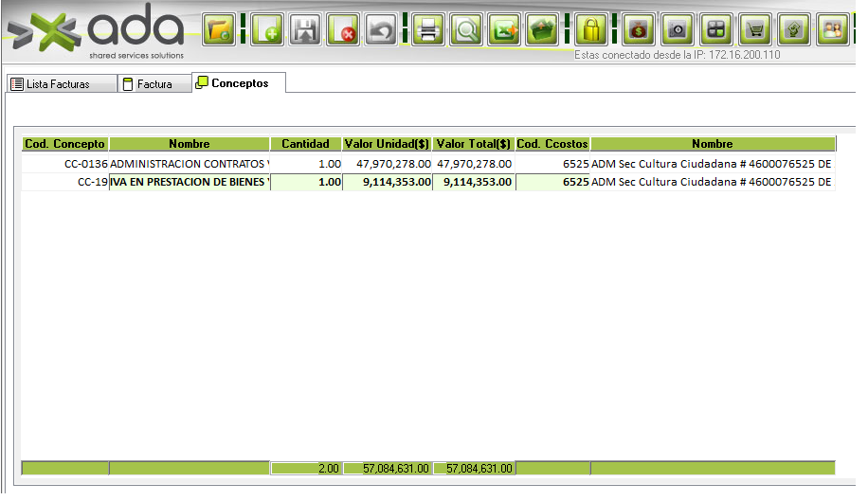
Task: Click the 9,114,353.00 Valor Unidad cell
Action: coord(386,183)
